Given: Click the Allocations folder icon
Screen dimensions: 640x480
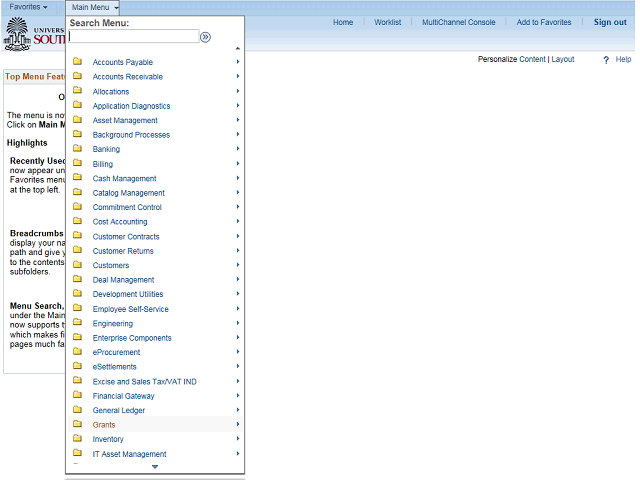Looking at the screenshot, I should point(78,91).
